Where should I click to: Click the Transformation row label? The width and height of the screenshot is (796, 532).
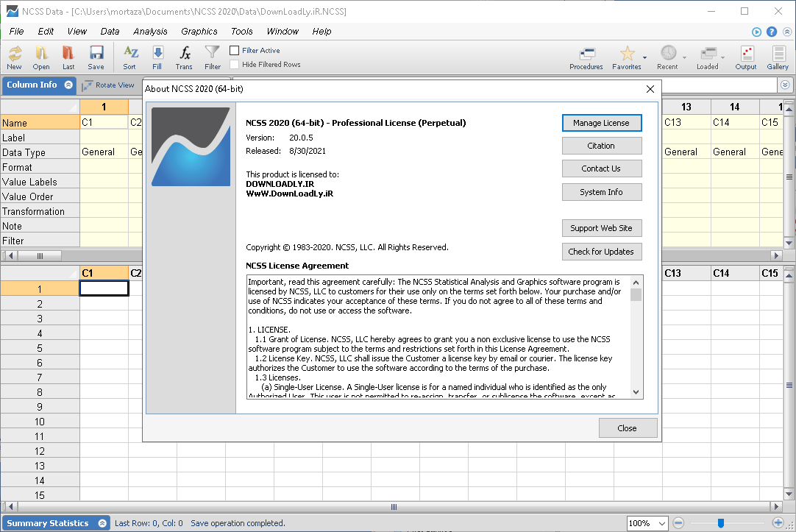point(40,211)
